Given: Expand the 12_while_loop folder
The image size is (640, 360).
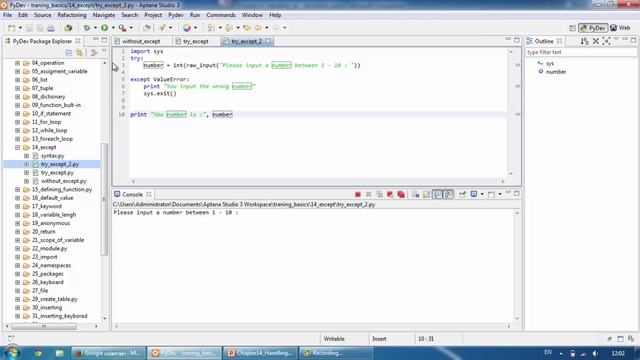Looking at the screenshot, I should click(18, 130).
